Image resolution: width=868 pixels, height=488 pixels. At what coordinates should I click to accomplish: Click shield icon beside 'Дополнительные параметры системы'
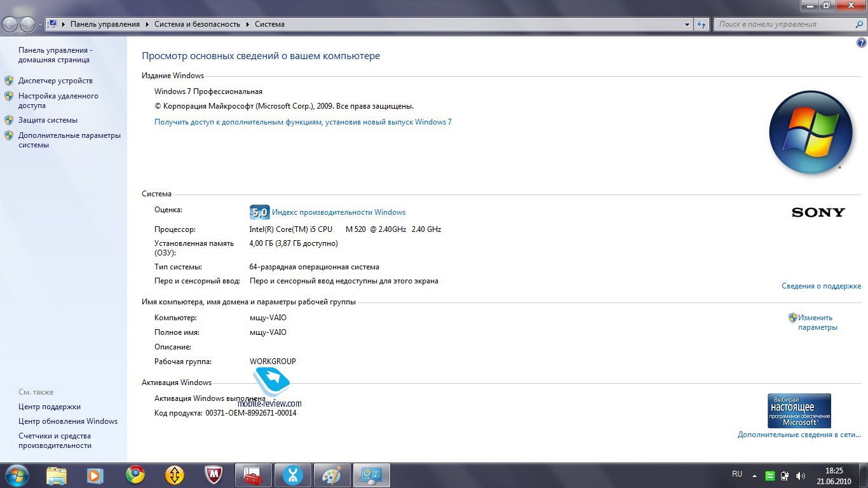click(9, 135)
